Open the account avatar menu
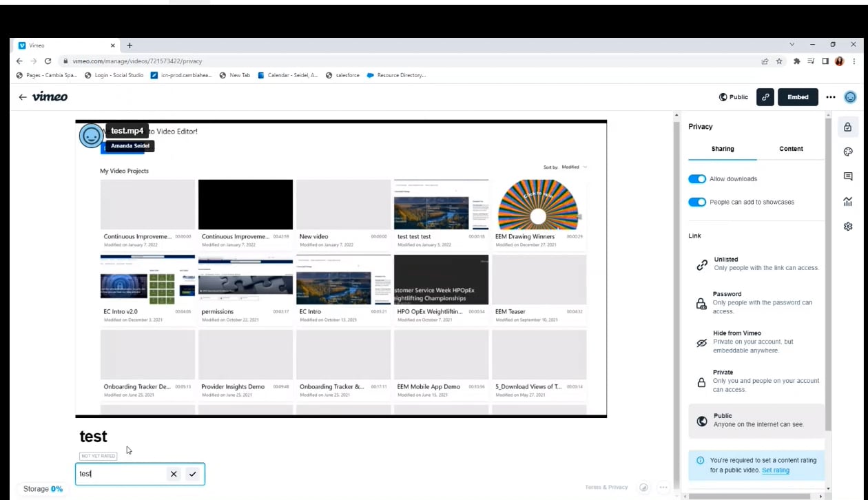The height and width of the screenshot is (500, 868). tap(851, 97)
